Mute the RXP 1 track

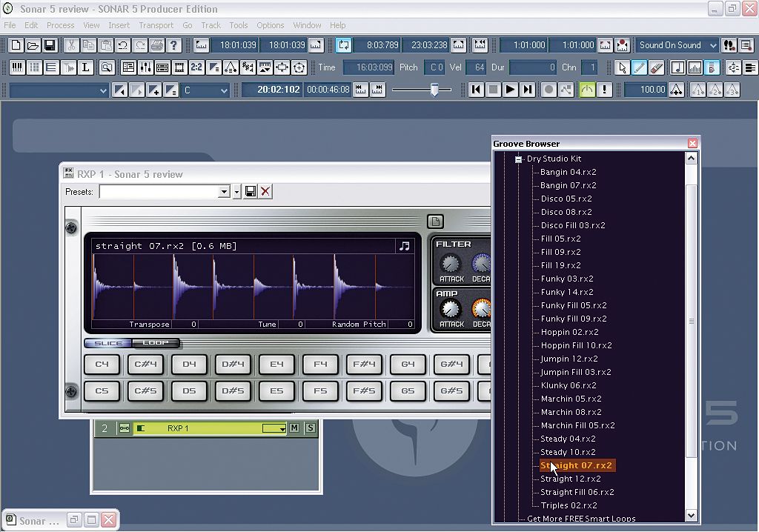[294, 428]
